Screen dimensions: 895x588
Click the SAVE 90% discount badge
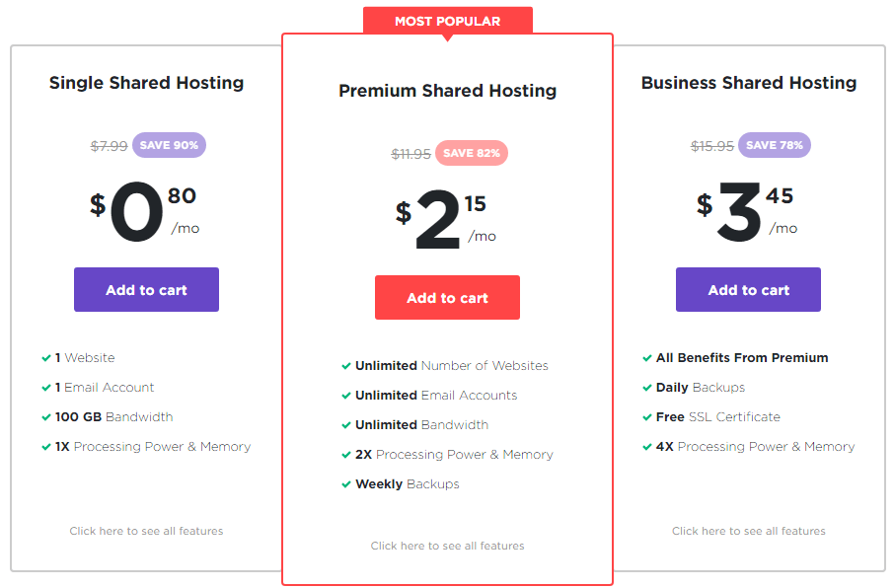[169, 145]
